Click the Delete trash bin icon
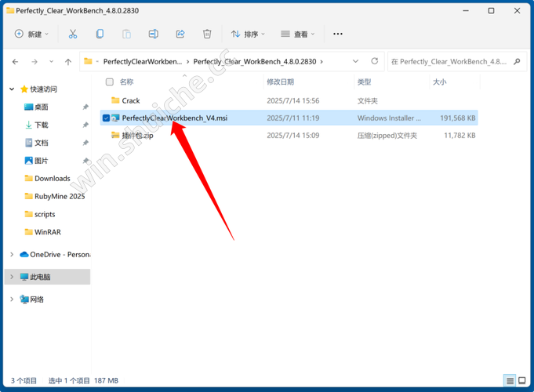534x392 pixels. tap(207, 34)
